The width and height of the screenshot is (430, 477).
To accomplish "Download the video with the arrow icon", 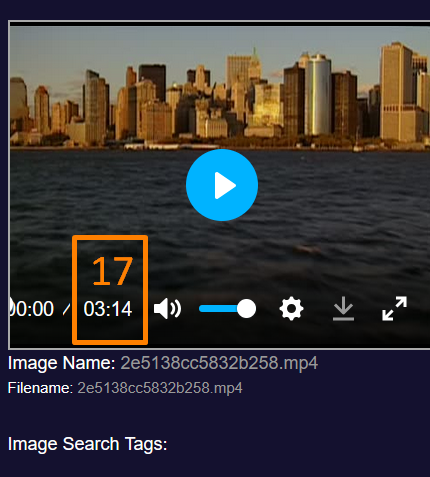I will 343,309.
